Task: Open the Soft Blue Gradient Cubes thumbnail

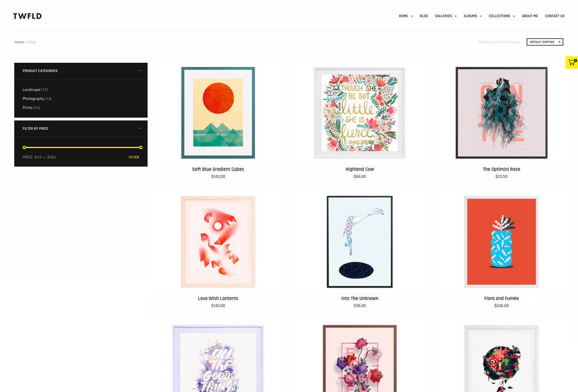Action: click(218, 113)
